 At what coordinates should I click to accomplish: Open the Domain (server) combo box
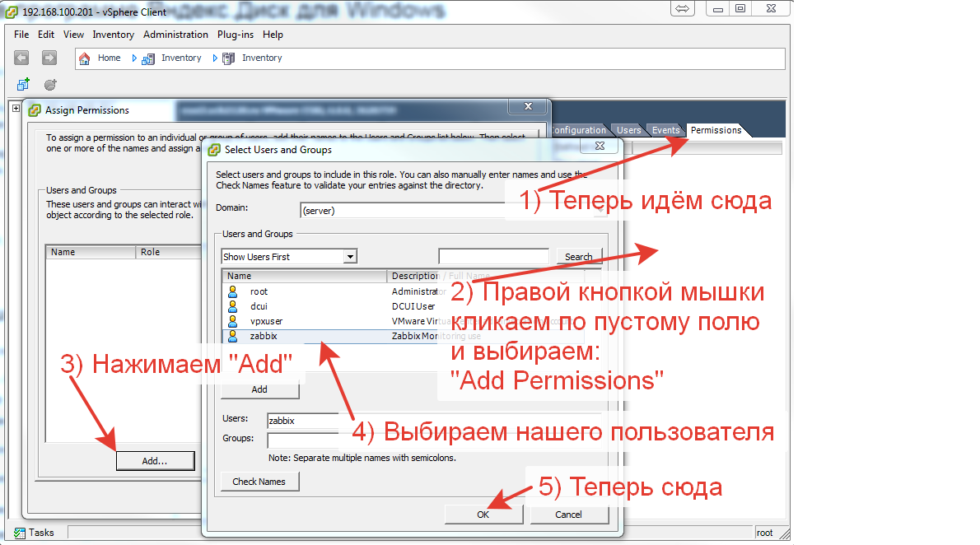point(404,210)
